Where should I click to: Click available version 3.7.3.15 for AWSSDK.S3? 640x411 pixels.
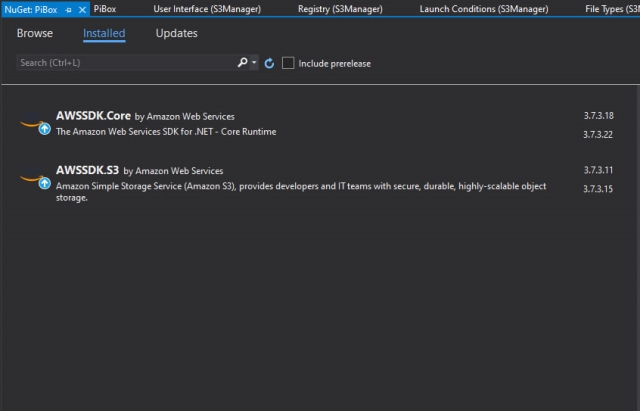pyautogui.click(x=598, y=189)
